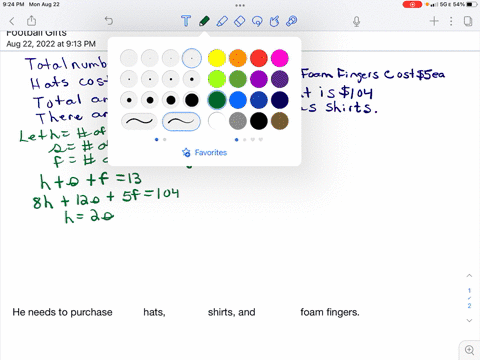This screenshot has width=480, height=360.
Task: Choose the navy blue color swatch
Action: click(280, 100)
